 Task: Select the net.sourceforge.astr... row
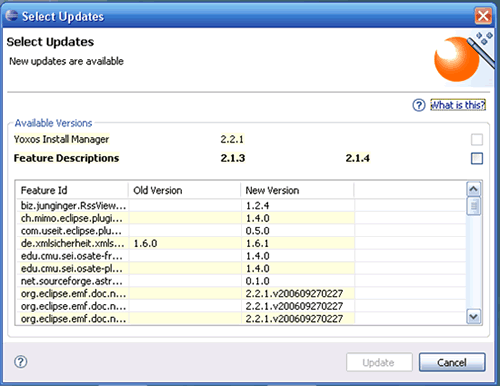click(240, 281)
